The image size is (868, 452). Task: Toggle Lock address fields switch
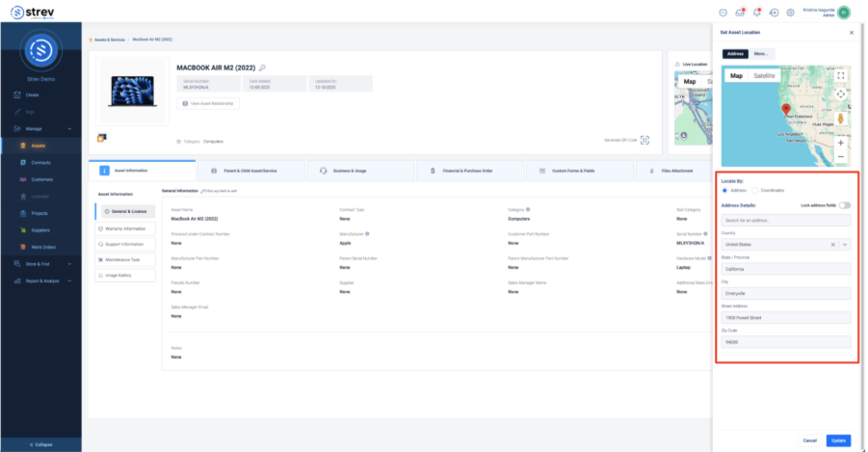point(845,205)
